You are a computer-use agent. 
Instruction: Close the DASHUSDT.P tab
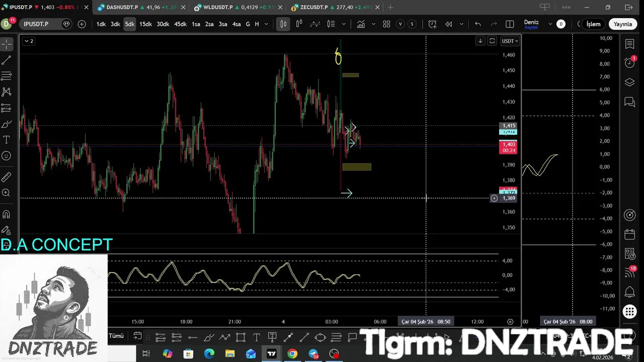[183, 8]
